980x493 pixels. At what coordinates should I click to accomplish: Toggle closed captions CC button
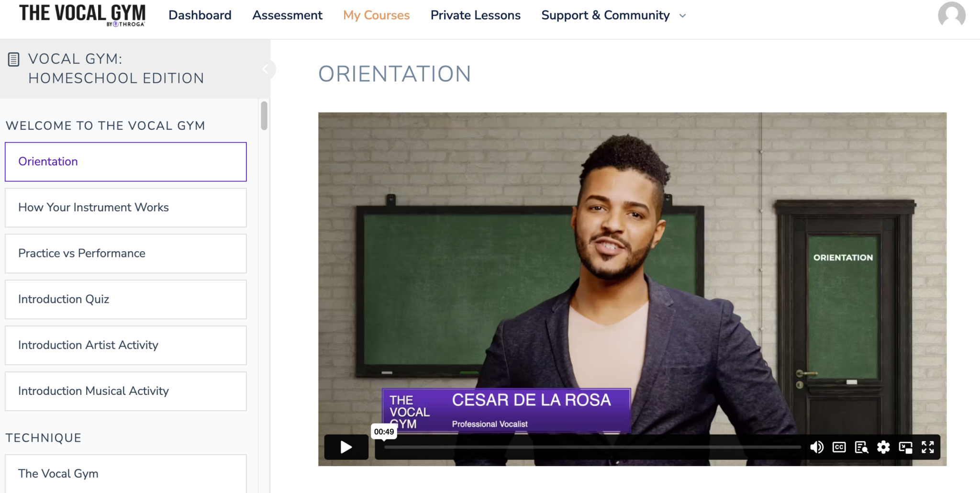pos(839,447)
